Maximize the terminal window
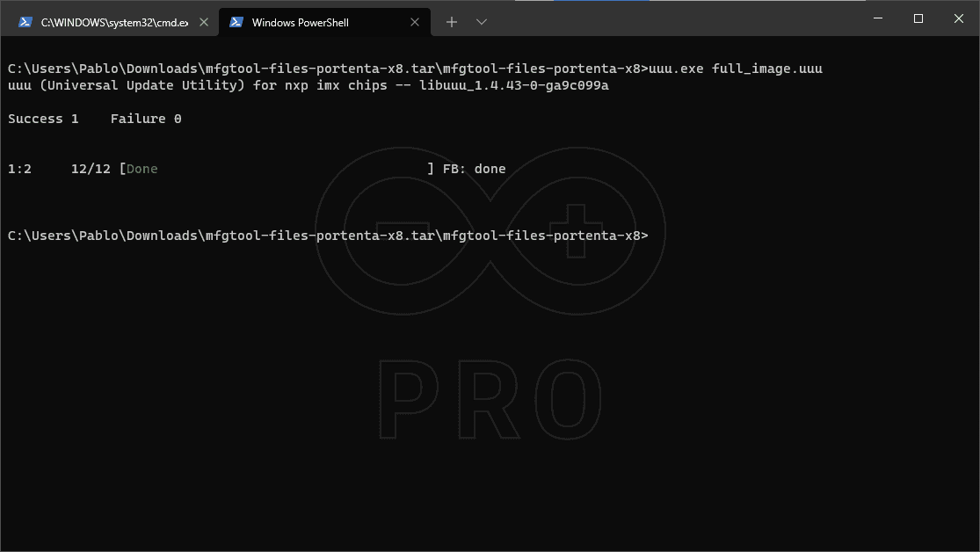The width and height of the screenshot is (980, 552). [918, 18]
